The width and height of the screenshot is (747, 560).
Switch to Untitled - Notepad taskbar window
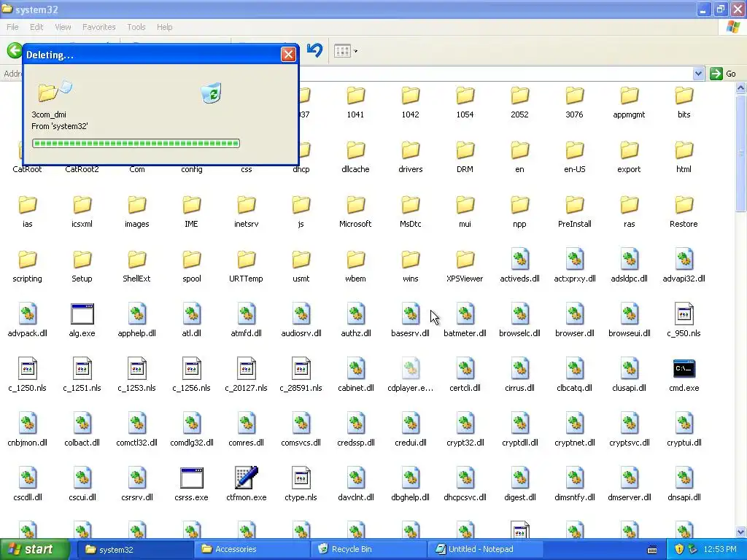486,549
